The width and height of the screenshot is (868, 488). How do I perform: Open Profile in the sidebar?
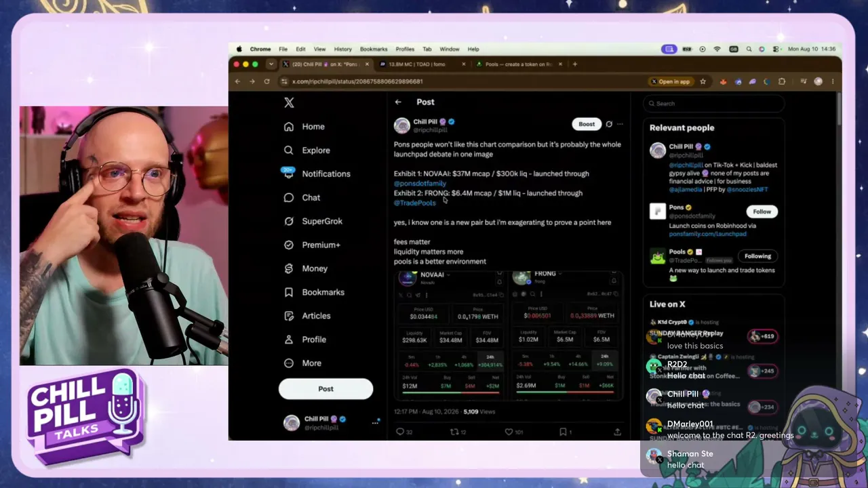305,340
